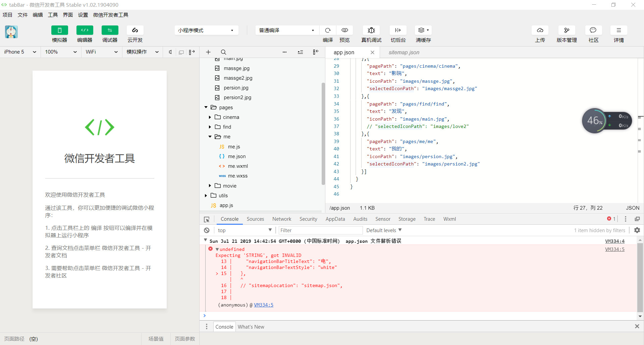The height and width of the screenshot is (345, 644).
Task: Open the iPhone 5 device dropdown
Action: [20, 52]
